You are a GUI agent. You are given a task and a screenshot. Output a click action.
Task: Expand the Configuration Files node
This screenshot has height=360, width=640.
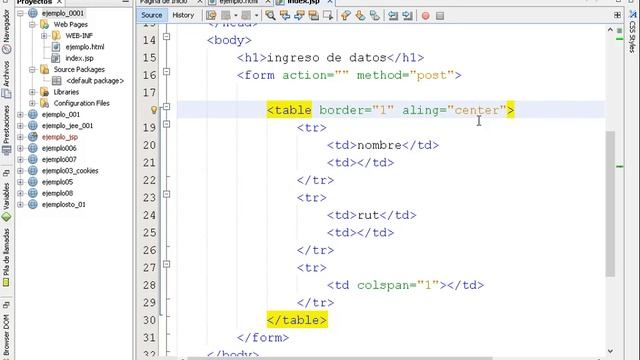click(x=32, y=103)
